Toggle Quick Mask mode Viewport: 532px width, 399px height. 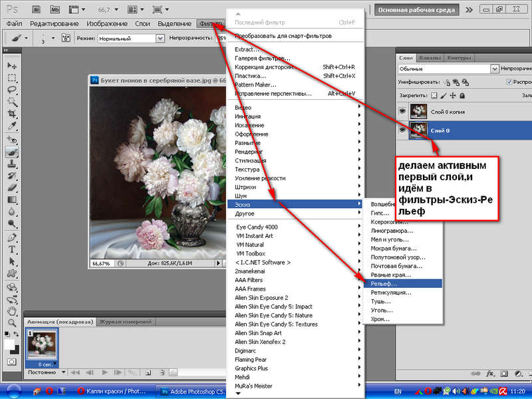[11, 362]
